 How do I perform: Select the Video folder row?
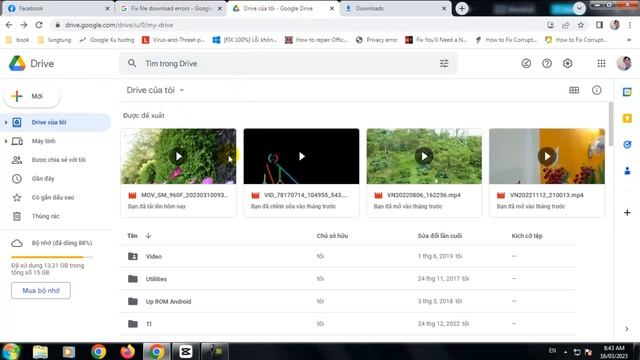348,256
